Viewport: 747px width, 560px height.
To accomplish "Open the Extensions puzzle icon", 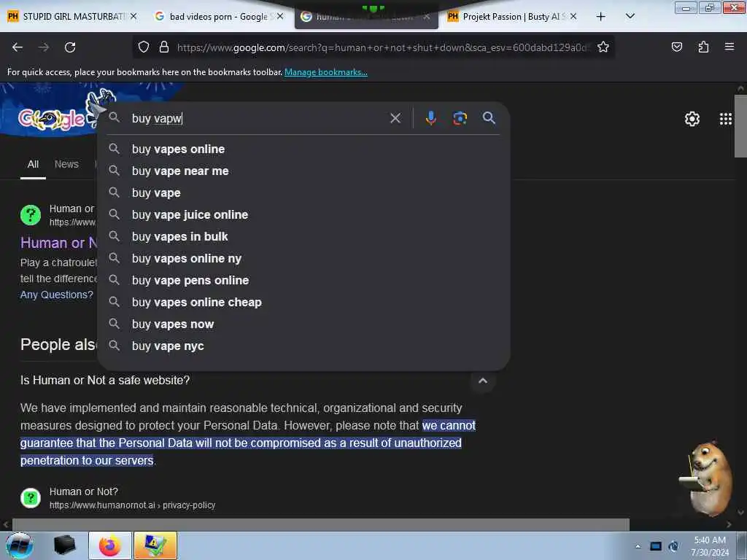I will (703, 47).
